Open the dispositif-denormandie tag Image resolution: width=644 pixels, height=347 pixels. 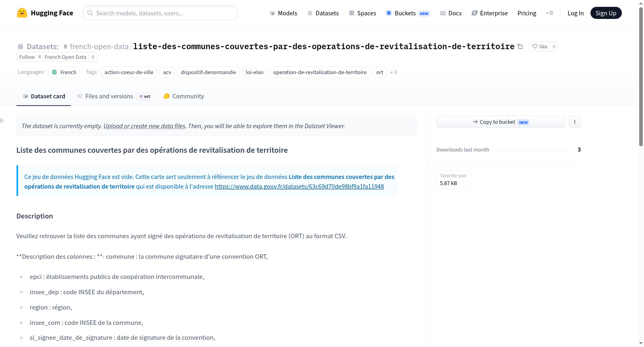click(x=208, y=73)
